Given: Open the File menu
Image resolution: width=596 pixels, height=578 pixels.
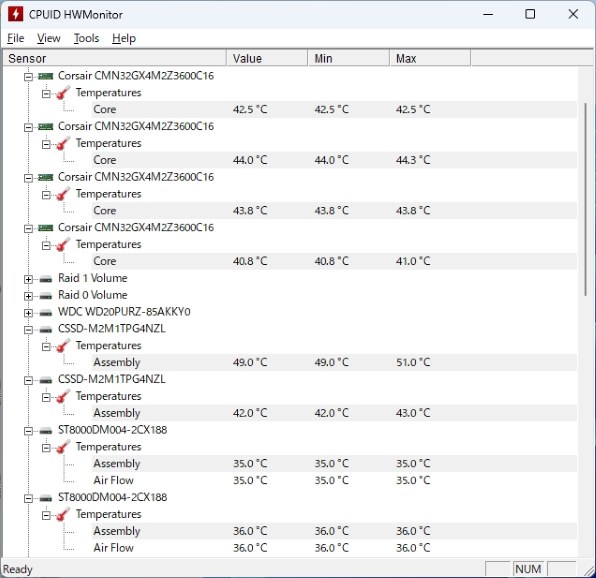Looking at the screenshot, I should tap(16, 38).
